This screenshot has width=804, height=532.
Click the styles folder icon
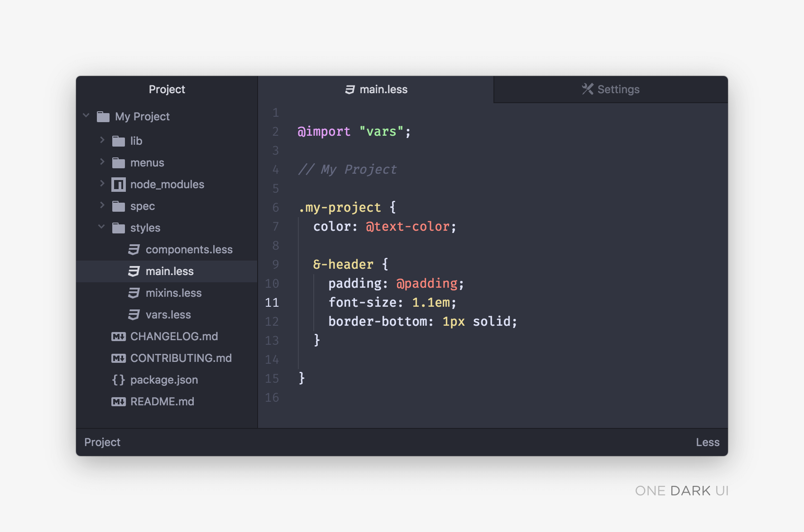[119, 228]
